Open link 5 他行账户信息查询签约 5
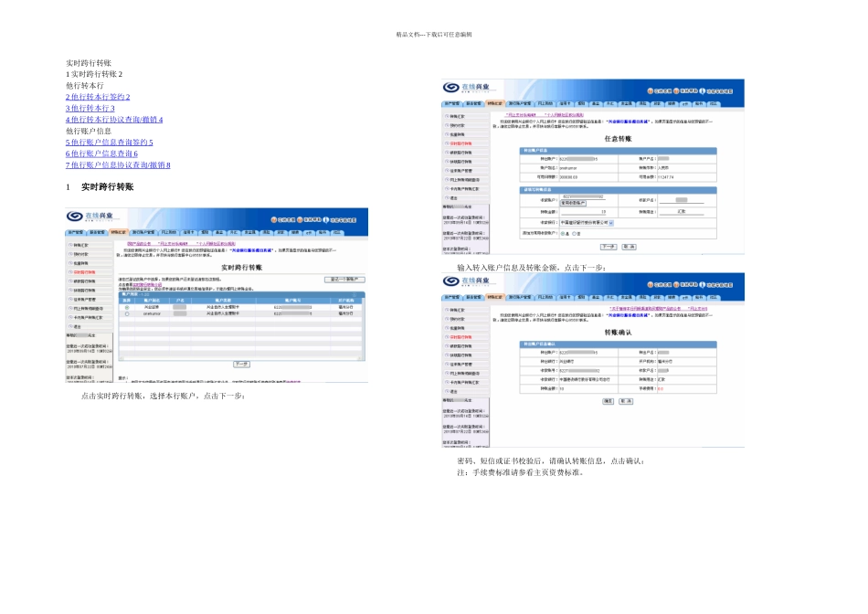Screen dimensions: 868x614 (110, 143)
